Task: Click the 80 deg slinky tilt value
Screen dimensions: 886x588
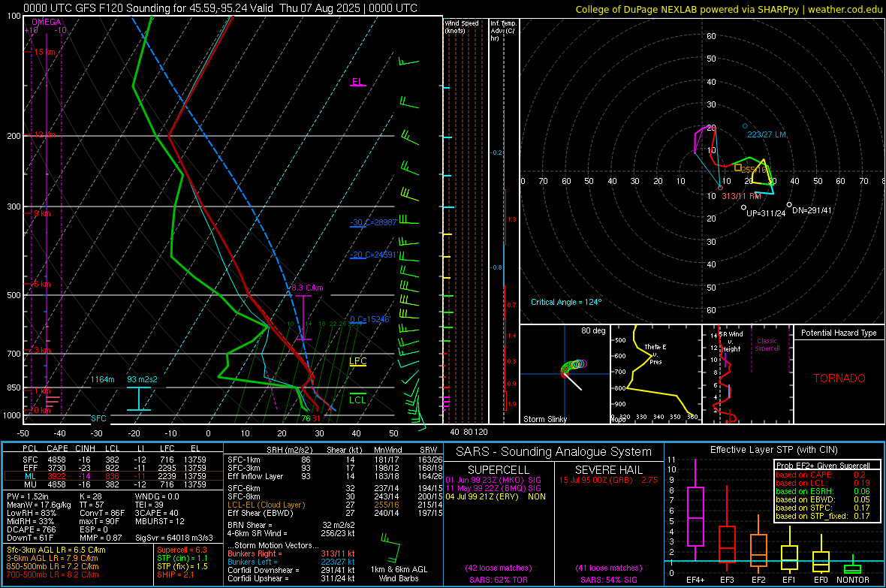Action: coord(593,330)
